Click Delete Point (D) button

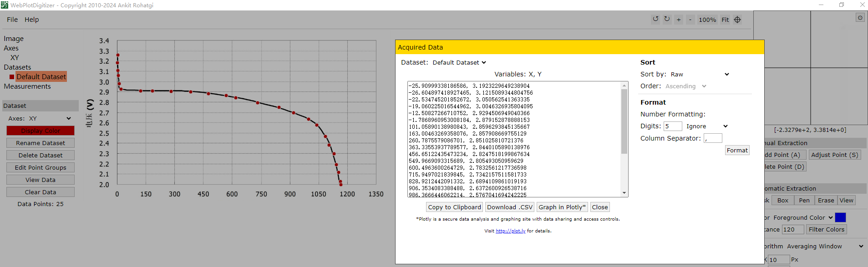(x=785, y=166)
